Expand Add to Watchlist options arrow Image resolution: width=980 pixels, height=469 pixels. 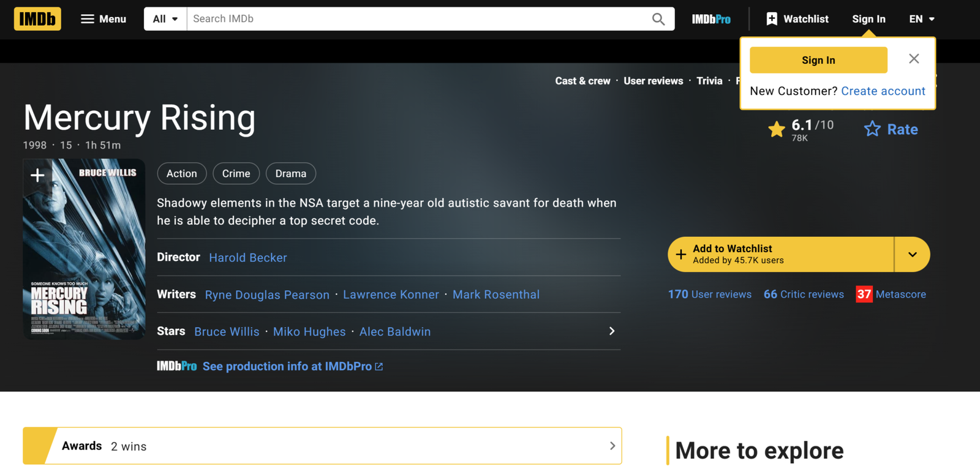[x=912, y=255]
